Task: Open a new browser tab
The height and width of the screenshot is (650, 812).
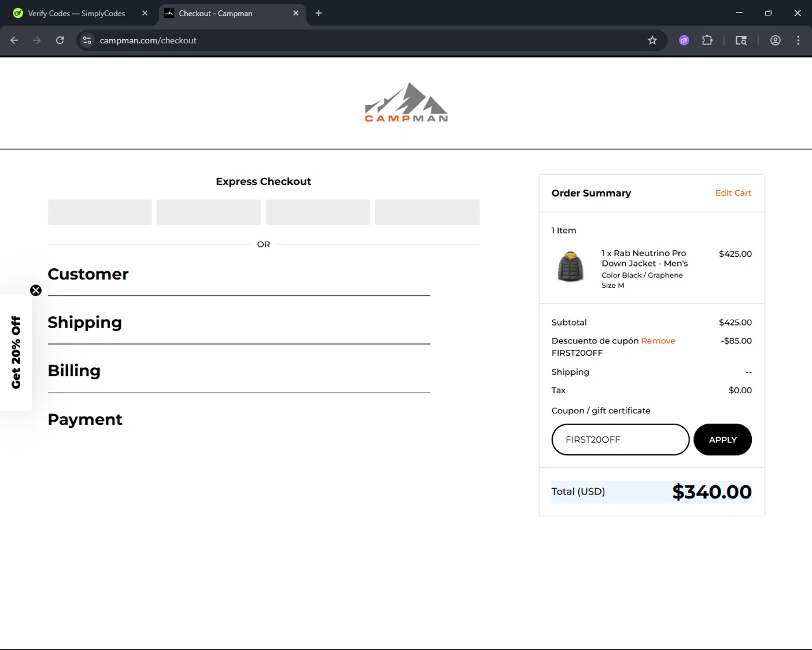Action: (319, 13)
